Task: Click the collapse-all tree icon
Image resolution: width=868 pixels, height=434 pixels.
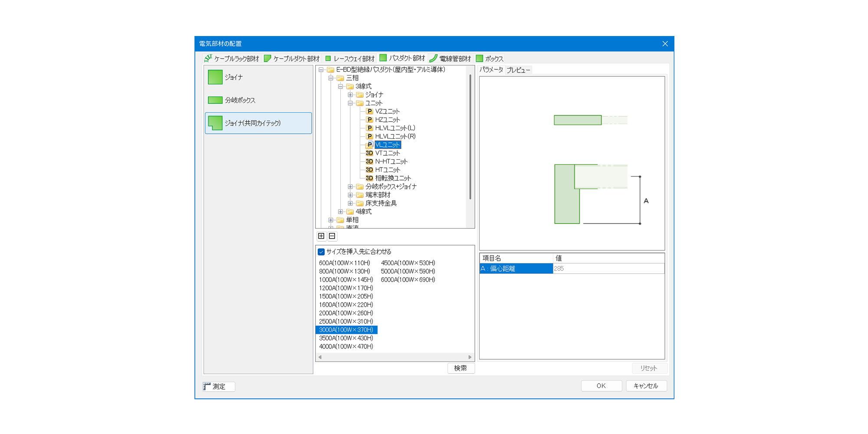Action: click(332, 236)
